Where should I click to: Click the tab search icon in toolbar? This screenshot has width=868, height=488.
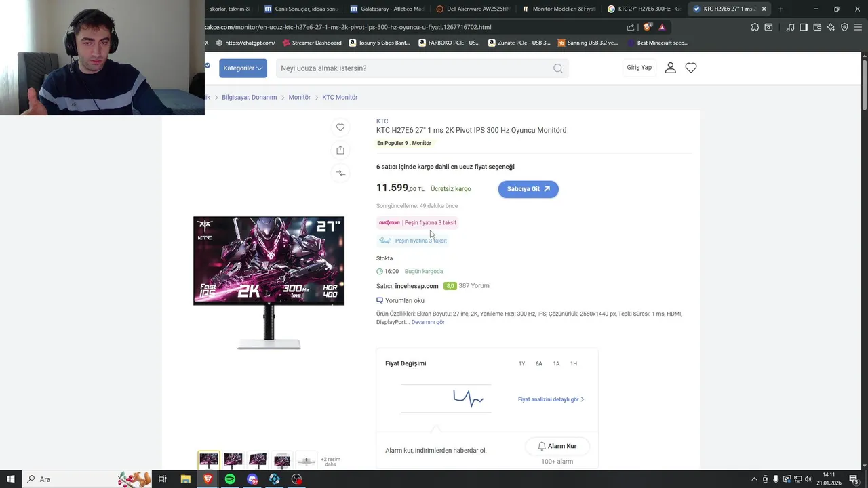point(768,27)
